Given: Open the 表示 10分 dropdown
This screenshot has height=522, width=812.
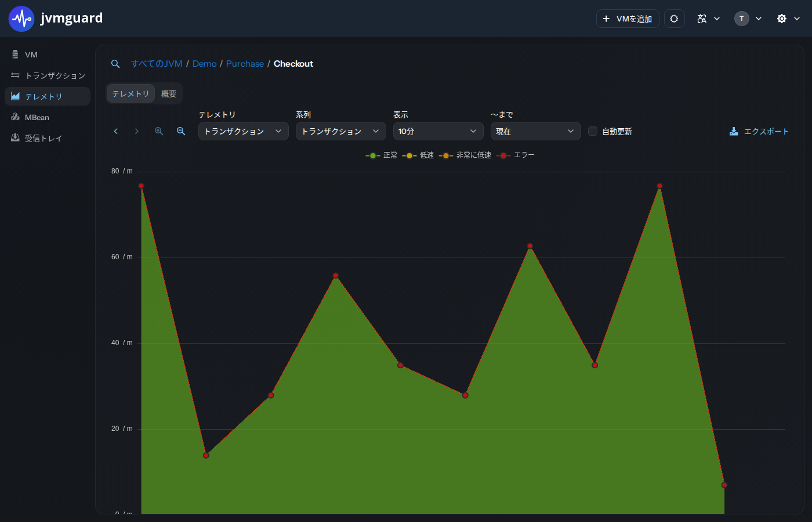Looking at the screenshot, I should tap(438, 131).
